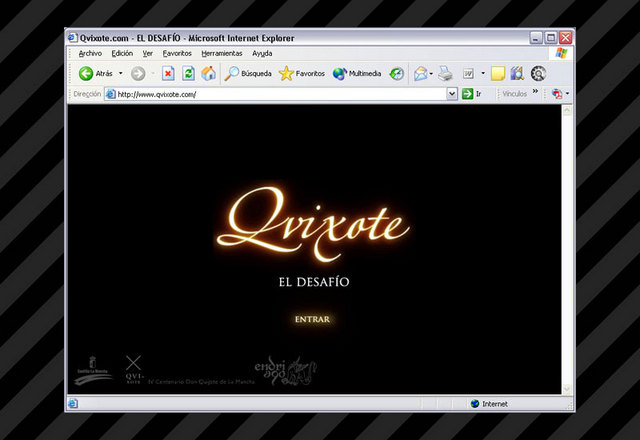This screenshot has height=440, width=640.
Task: Open the Ver menu
Action: [147, 53]
